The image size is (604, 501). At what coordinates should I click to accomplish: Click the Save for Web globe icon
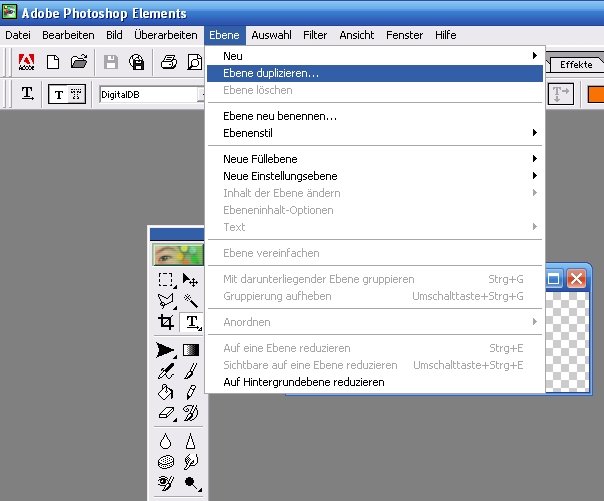click(136, 62)
